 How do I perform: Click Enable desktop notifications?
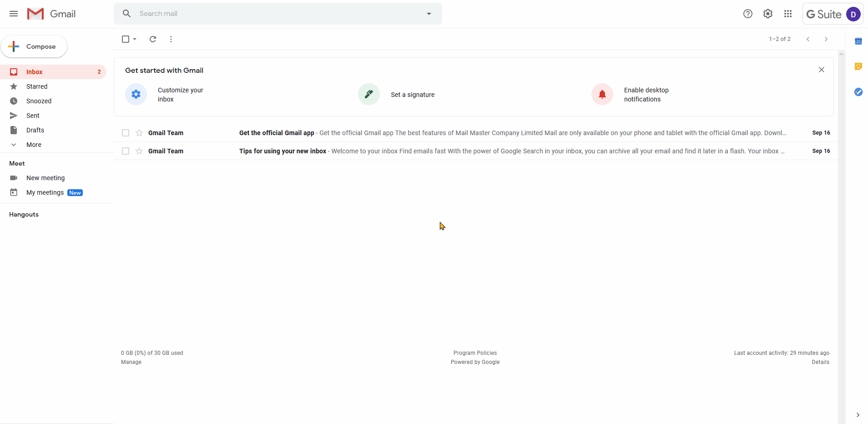pos(646,95)
